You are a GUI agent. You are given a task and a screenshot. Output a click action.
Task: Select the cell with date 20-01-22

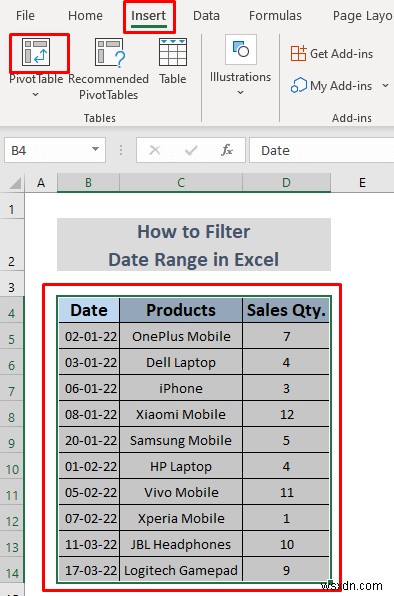pos(89,440)
